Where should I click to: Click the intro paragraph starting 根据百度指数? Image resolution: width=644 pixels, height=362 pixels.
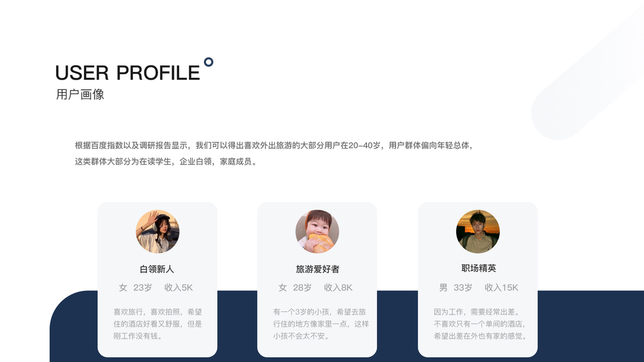[275, 153]
